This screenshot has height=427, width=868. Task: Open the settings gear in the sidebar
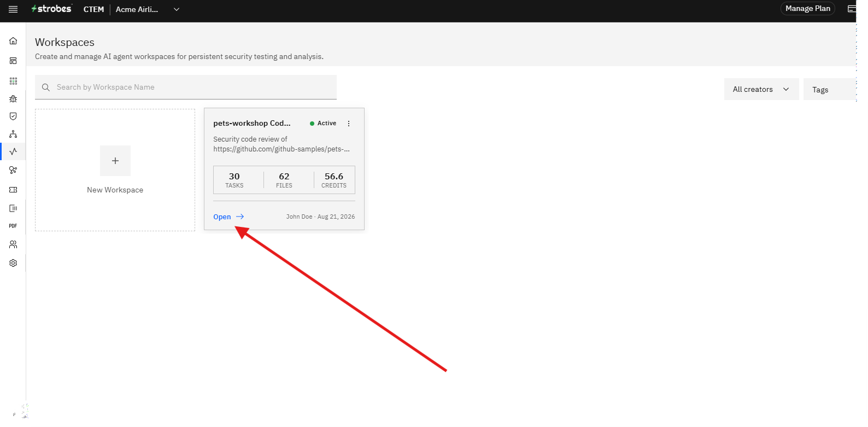click(13, 263)
